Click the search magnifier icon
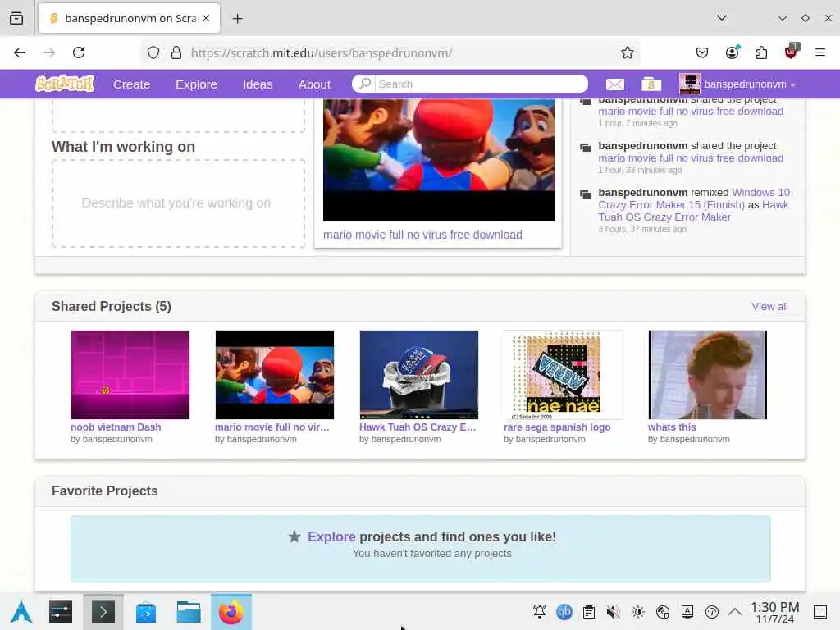 tap(365, 84)
